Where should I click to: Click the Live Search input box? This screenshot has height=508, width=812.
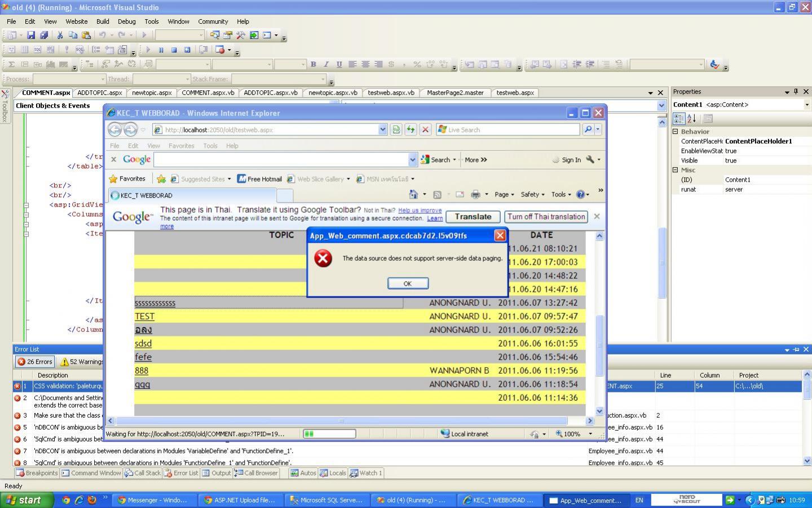pos(507,130)
